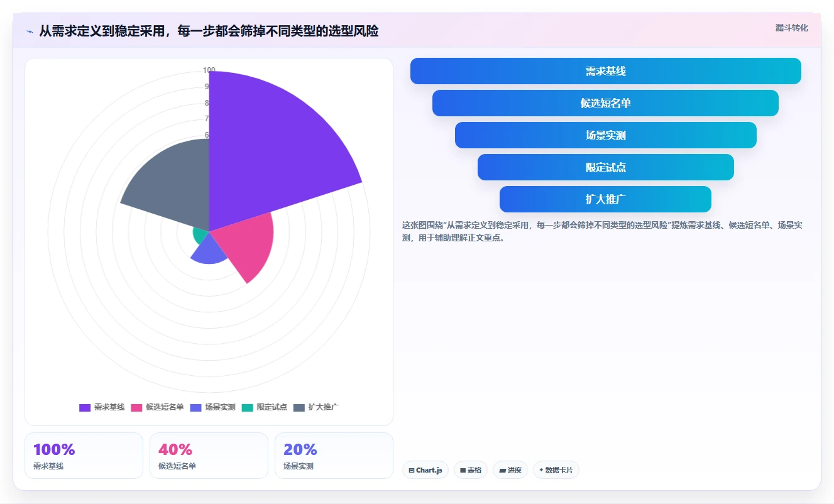The height and width of the screenshot is (504, 834).
Task: Click the teal 限定试点 polar segment
Action: tap(202, 236)
